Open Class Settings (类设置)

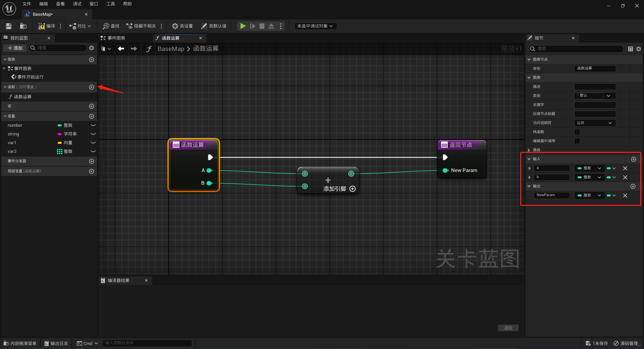(x=182, y=26)
